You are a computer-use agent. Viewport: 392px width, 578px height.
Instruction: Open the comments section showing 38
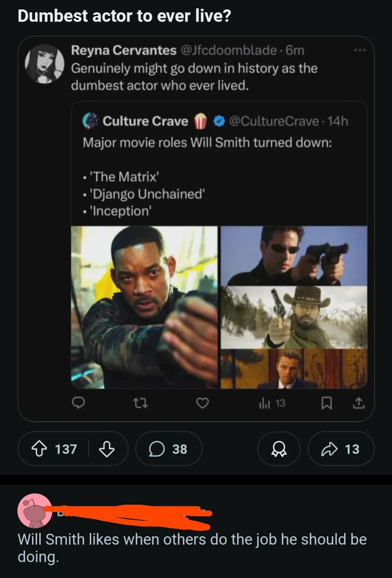pos(168,449)
